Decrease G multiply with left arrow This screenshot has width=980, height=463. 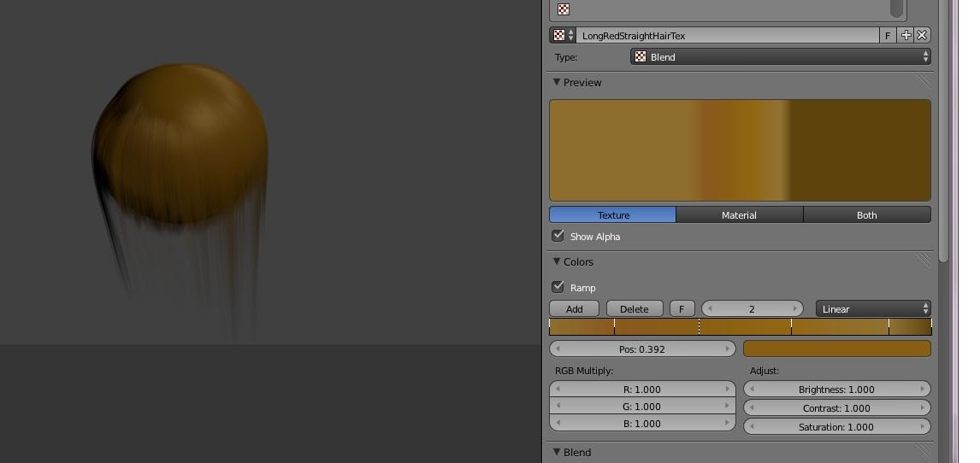(x=558, y=407)
